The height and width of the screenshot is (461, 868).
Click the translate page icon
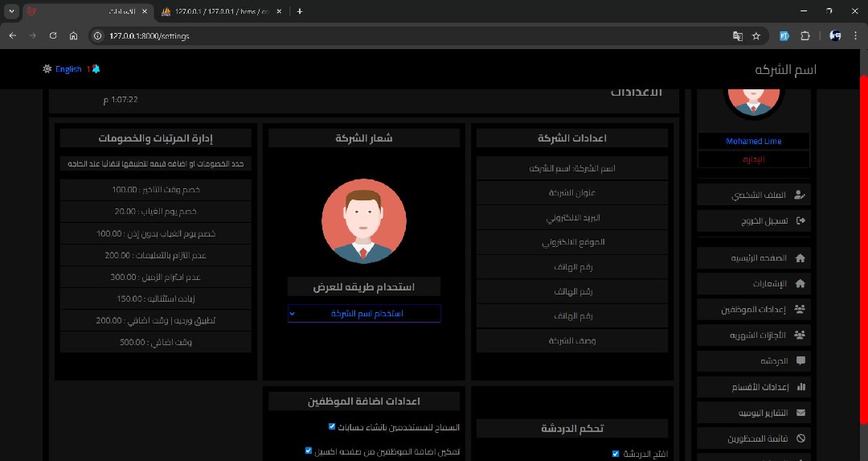pos(737,36)
